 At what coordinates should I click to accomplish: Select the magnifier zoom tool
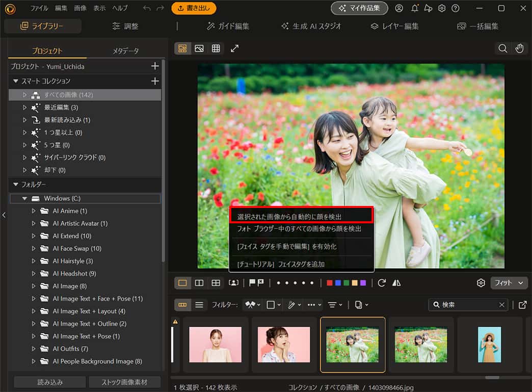coord(503,48)
